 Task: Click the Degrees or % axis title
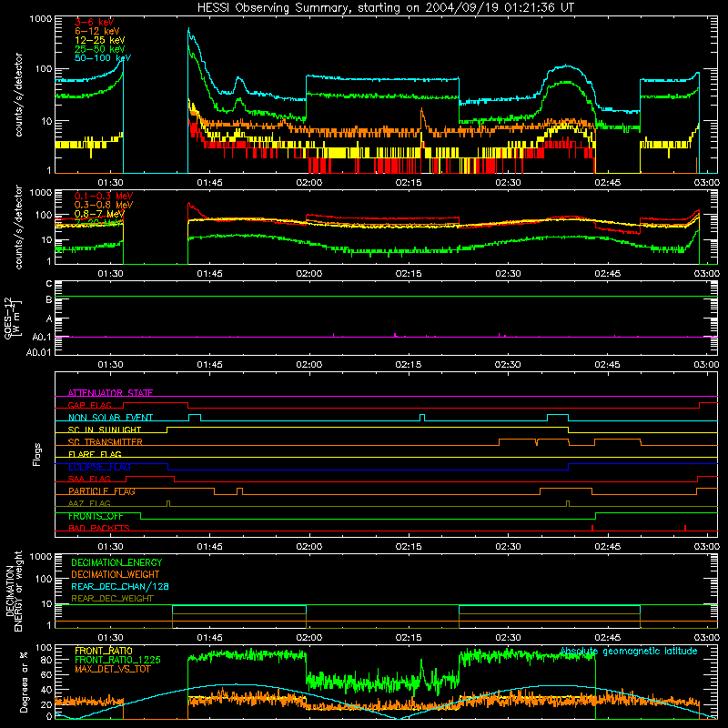tap(24, 682)
